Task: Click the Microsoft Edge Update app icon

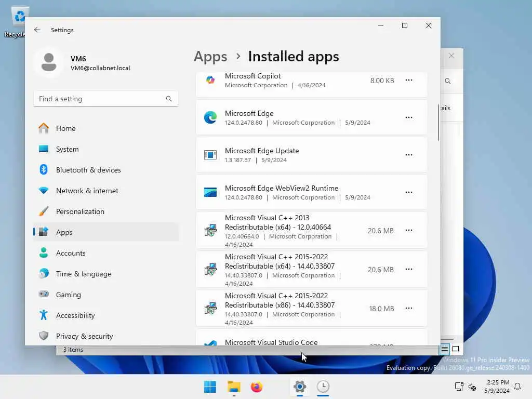Action: 210,155
